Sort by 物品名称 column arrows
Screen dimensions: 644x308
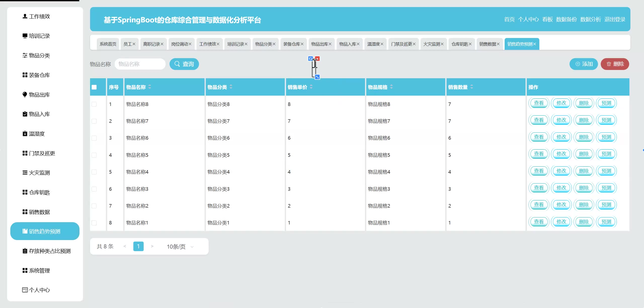click(x=150, y=87)
